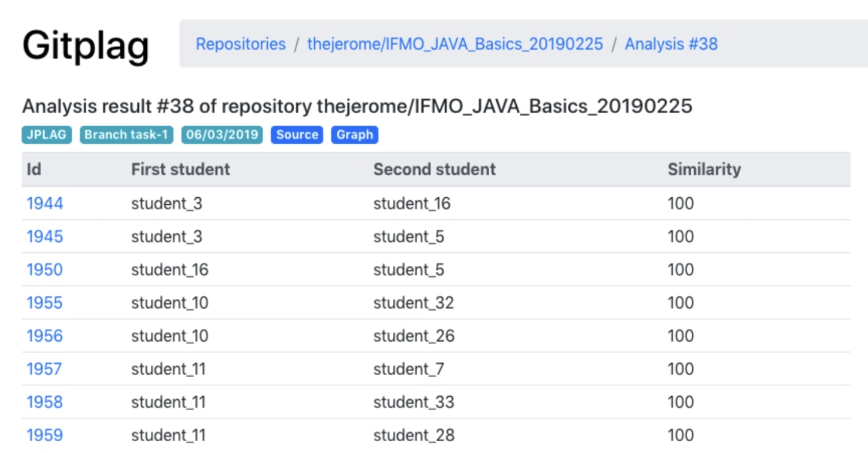Open the Gitplag home title
This screenshot has height=453, width=868.
(86, 46)
